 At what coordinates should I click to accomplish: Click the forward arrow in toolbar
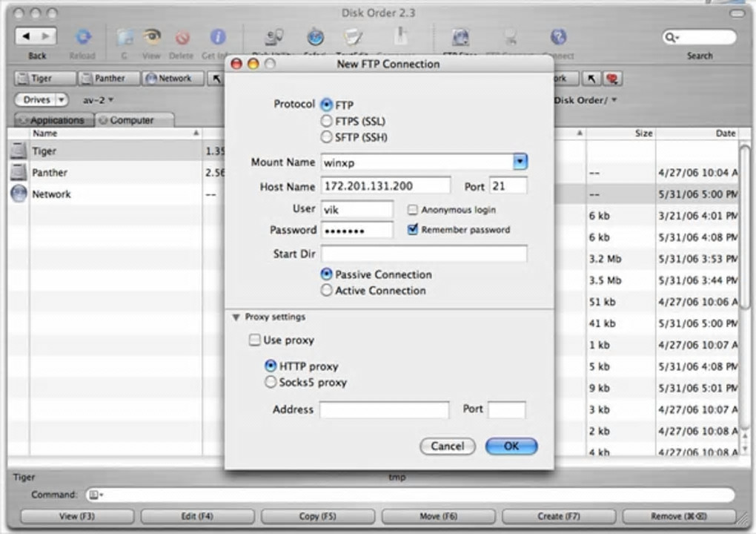click(46, 36)
